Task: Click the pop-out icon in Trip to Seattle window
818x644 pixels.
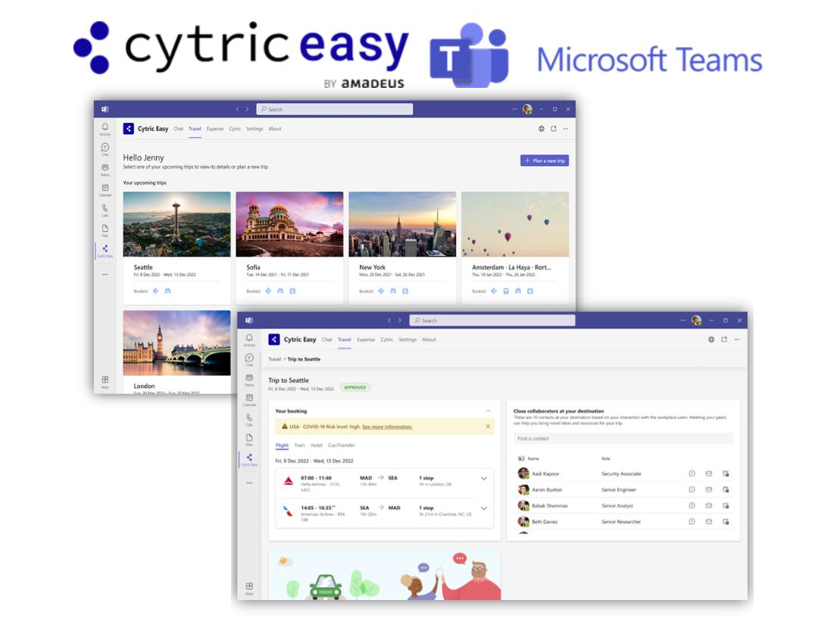Action: click(724, 339)
